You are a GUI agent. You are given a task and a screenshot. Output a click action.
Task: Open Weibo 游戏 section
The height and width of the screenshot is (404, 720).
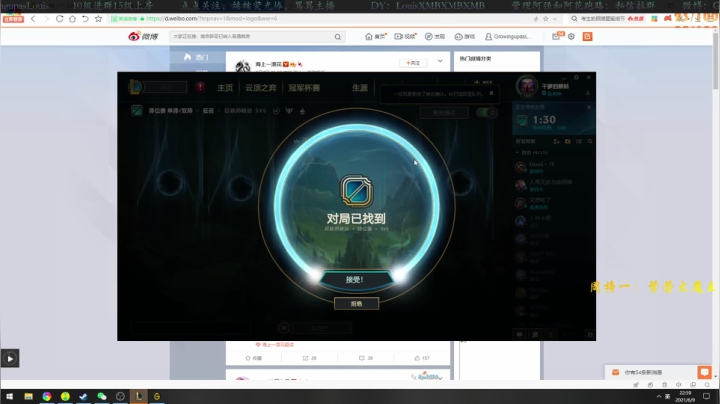[x=464, y=36]
